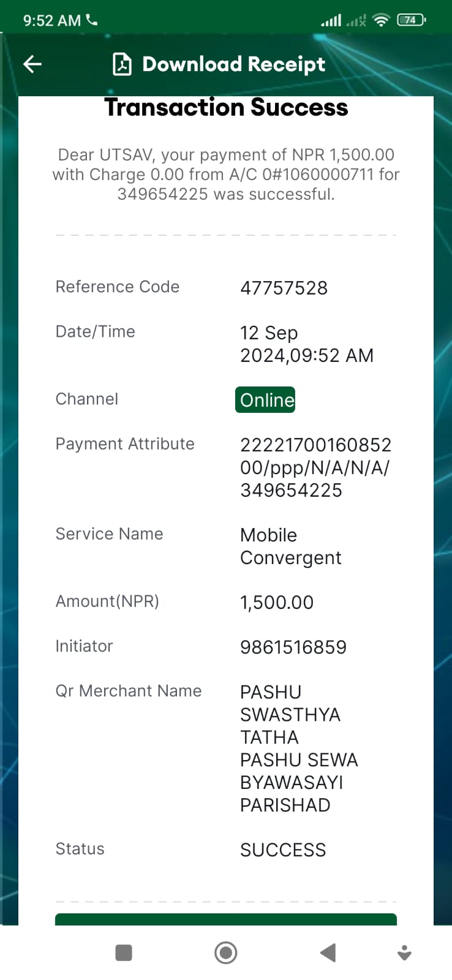This screenshot has width=452, height=980.
Task: Tap the Android home circle button
Action: [226, 952]
